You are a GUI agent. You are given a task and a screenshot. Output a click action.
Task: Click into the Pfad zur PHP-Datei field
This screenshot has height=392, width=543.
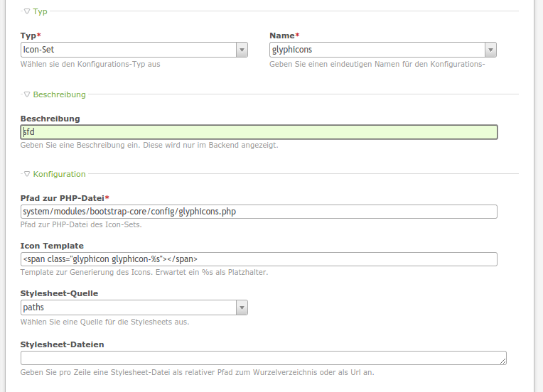pyautogui.click(x=259, y=212)
